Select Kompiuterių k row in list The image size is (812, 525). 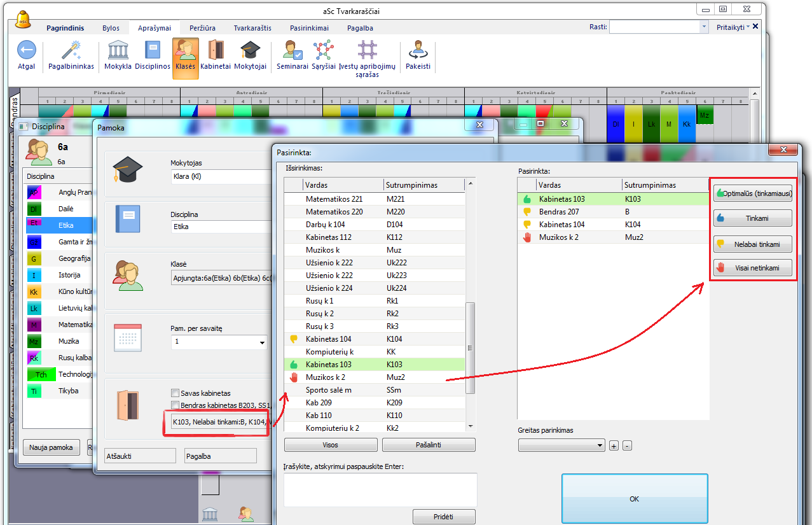(329, 352)
